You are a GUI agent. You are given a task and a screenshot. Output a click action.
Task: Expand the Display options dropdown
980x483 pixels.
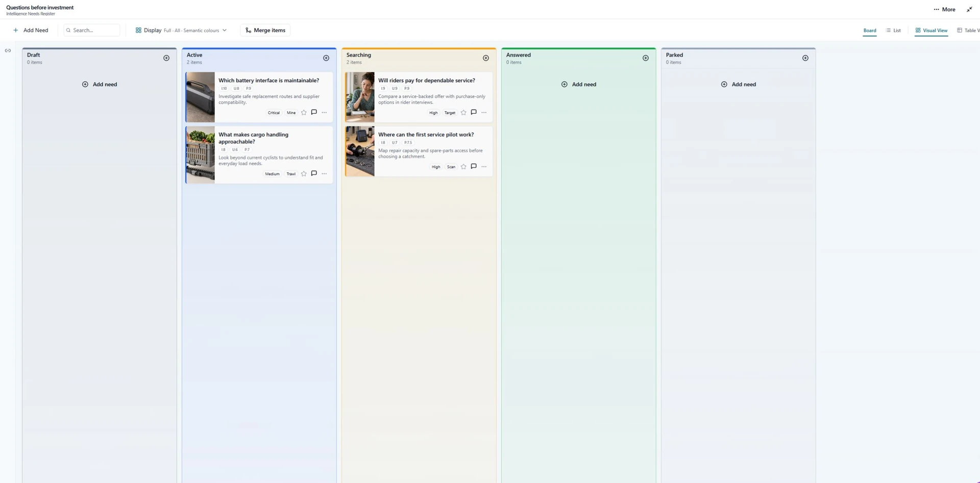coord(181,30)
